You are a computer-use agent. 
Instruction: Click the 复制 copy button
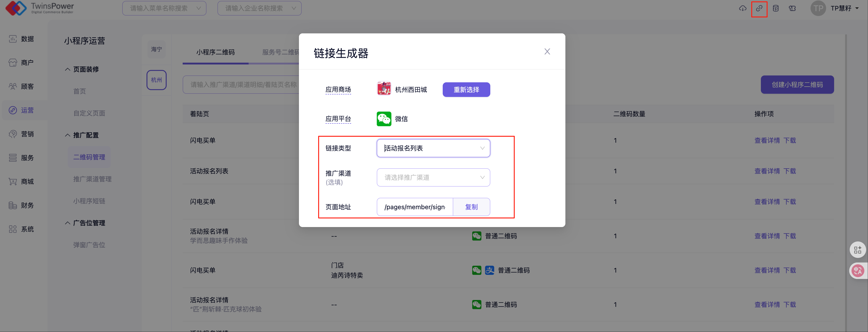pos(471,207)
